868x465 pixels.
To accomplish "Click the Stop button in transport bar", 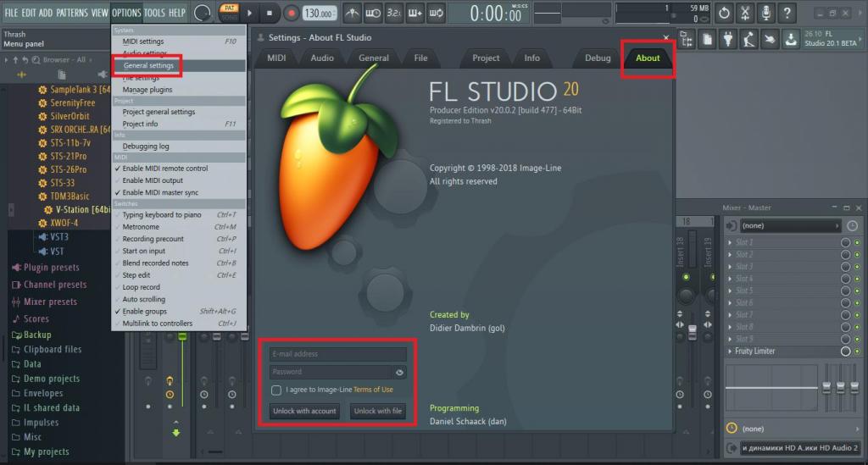I will point(270,13).
